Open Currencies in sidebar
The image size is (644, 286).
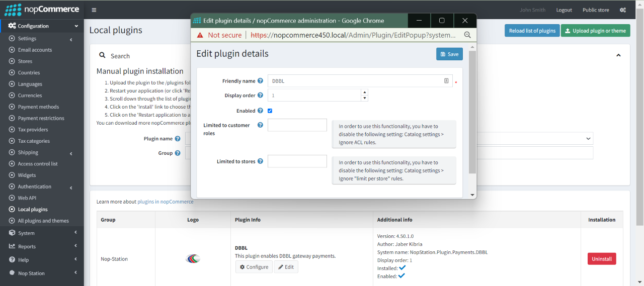(30, 96)
